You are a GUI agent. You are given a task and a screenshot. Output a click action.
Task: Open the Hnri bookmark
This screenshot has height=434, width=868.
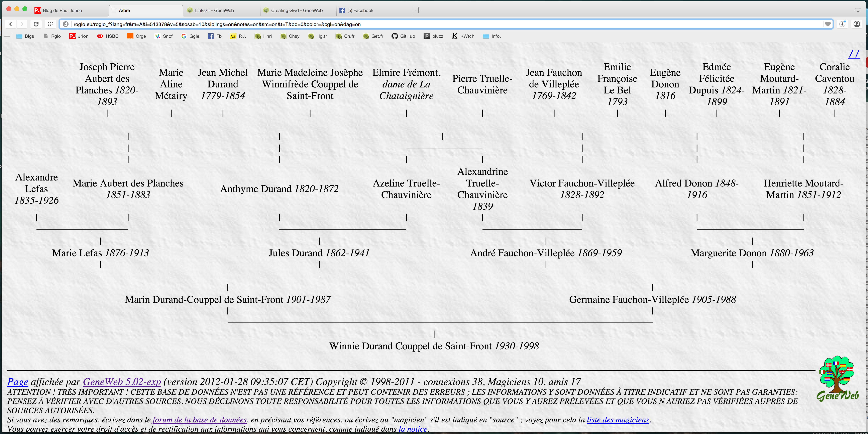(x=263, y=36)
